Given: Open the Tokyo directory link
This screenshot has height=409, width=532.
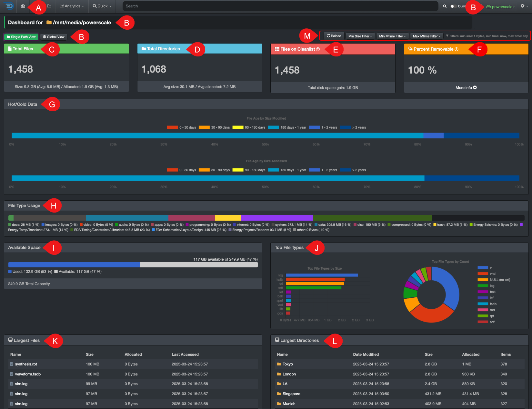Looking at the screenshot, I should click(x=288, y=364).
